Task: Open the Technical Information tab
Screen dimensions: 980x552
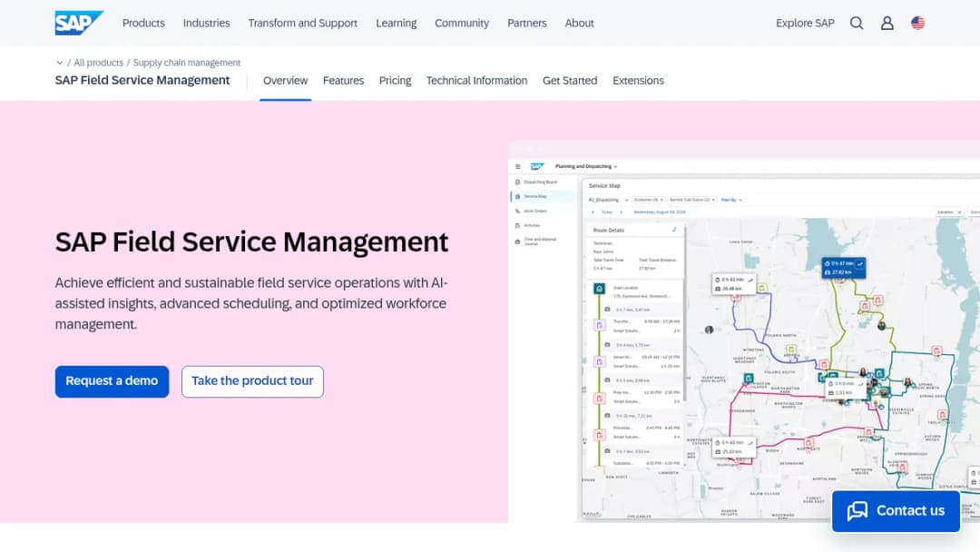Action: [x=477, y=81]
